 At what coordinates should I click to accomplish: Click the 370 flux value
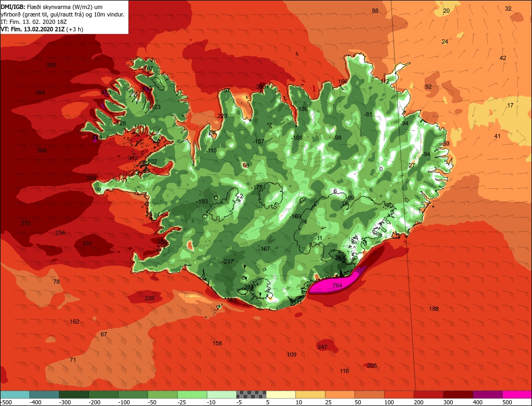[26, 223]
